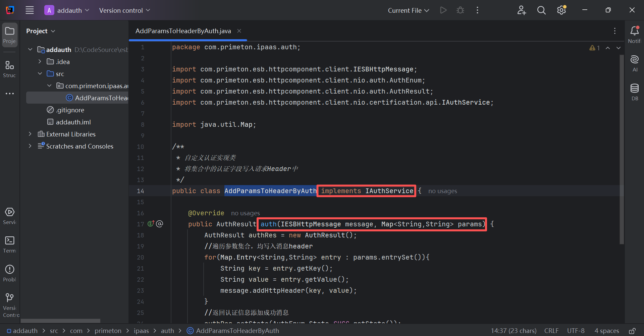Select the AddParamsToHeaderByAuth.java editor tab

pos(183,31)
